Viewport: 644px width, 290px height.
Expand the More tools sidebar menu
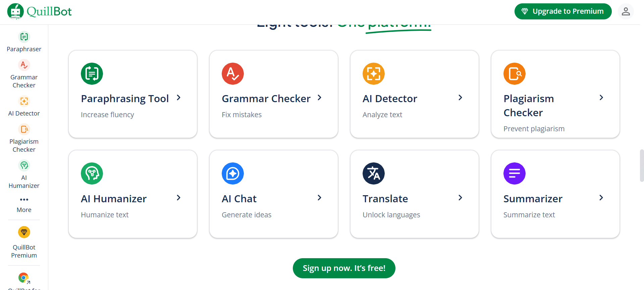pyautogui.click(x=24, y=200)
